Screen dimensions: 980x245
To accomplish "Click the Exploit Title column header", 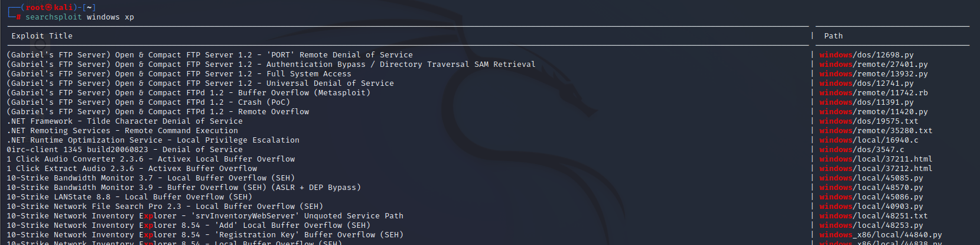I will [x=42, y=36].
